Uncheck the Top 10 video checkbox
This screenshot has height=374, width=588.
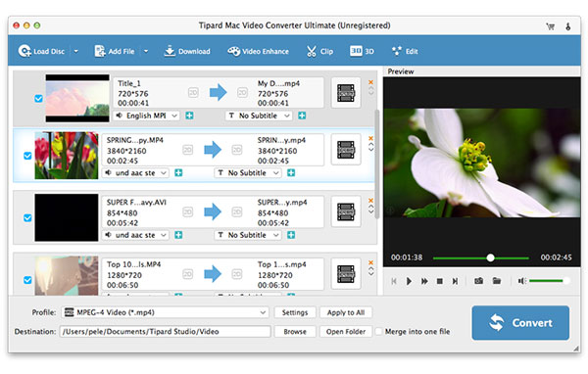coord(27,280)
